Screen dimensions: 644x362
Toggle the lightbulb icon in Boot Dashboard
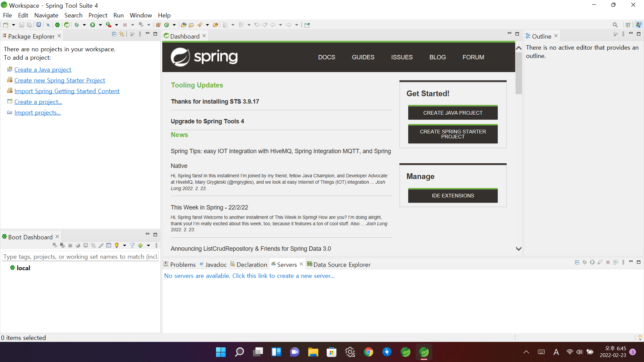[117, 246]
